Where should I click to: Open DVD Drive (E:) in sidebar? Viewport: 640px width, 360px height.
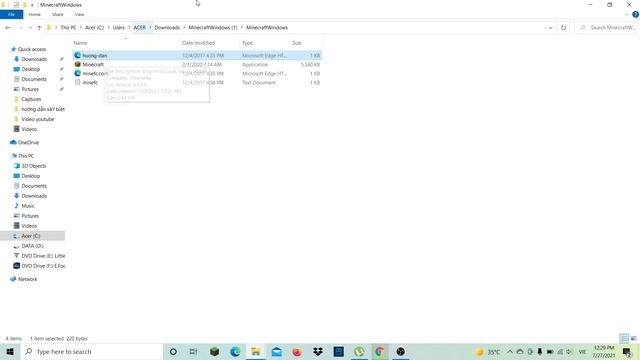pyautogui.click(x=43, y=256)
